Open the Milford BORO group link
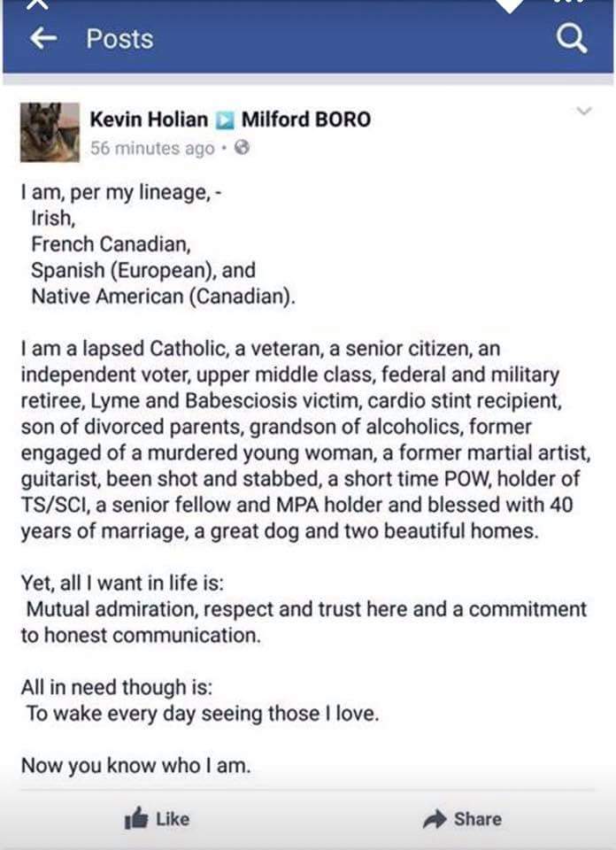 [x=306, y=119]
